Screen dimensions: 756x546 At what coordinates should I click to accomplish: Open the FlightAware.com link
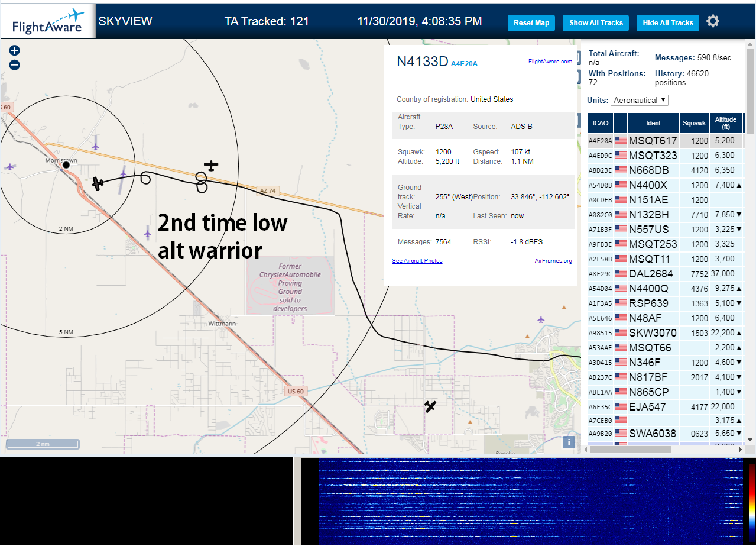click(x=550, y=62)
